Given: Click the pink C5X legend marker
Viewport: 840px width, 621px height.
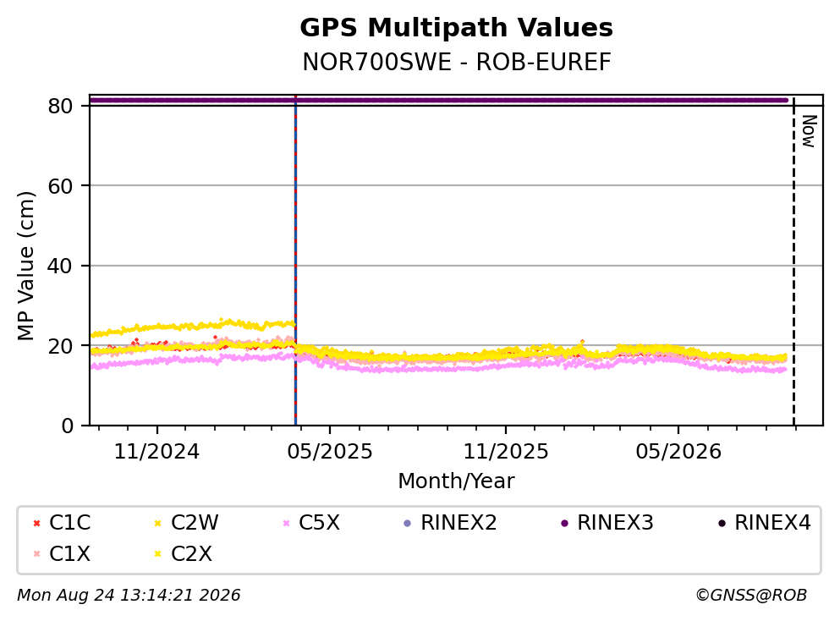Looking at the screenshot, I should [x=287, y=523].
